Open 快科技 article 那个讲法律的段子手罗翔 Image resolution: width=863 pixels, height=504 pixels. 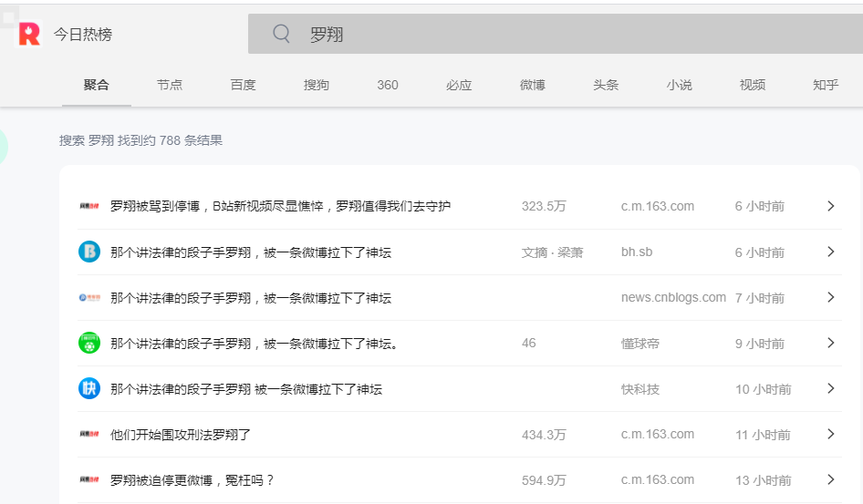[x=246, y=389]
